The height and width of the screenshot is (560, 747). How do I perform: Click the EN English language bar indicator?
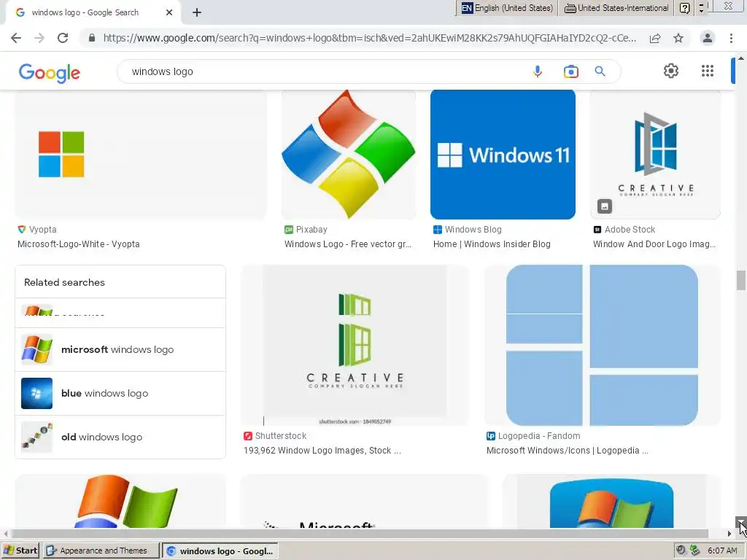click(507, 8)
